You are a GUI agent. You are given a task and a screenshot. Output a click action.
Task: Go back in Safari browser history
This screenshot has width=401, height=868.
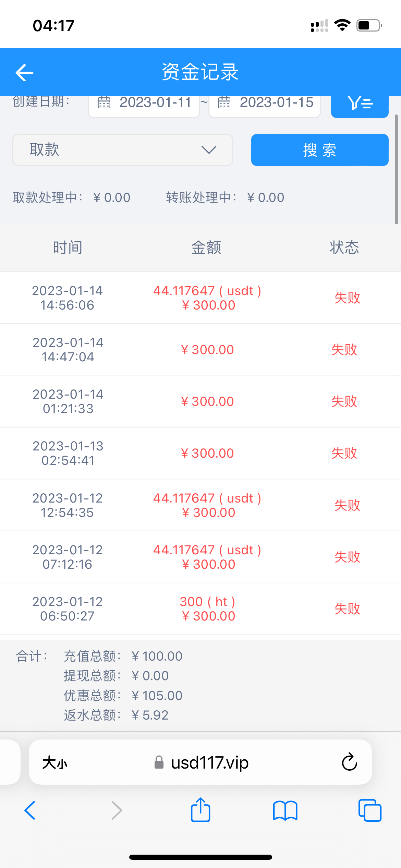point(30,811)
